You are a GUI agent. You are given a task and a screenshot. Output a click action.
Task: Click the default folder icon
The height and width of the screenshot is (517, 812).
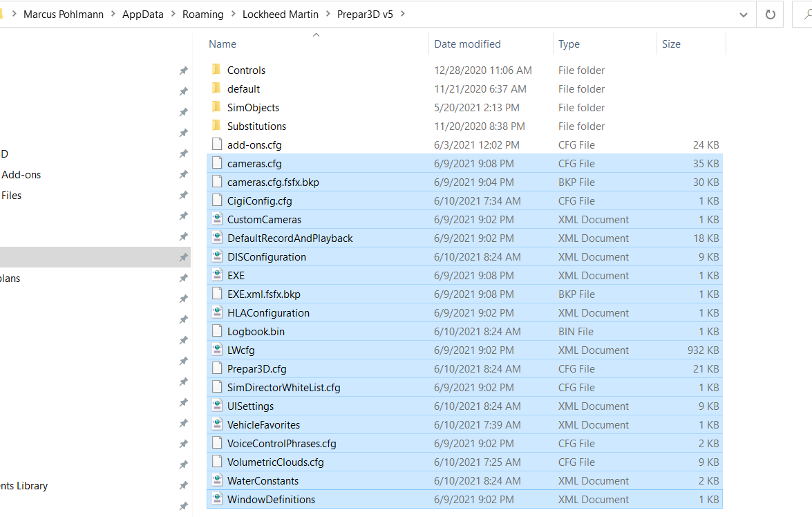pyautogui.click(x=217, y=88)
